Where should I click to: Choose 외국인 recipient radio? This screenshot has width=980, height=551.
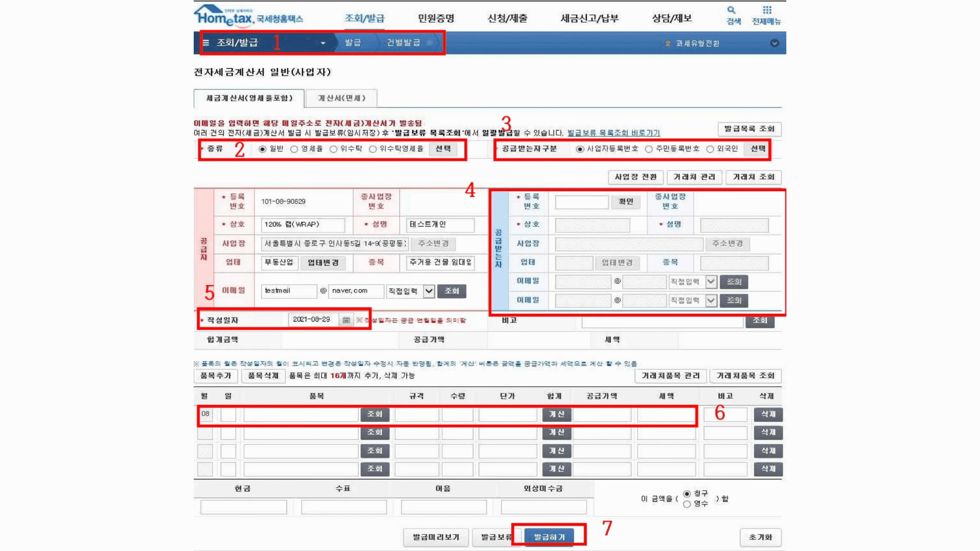coord(710,149)
